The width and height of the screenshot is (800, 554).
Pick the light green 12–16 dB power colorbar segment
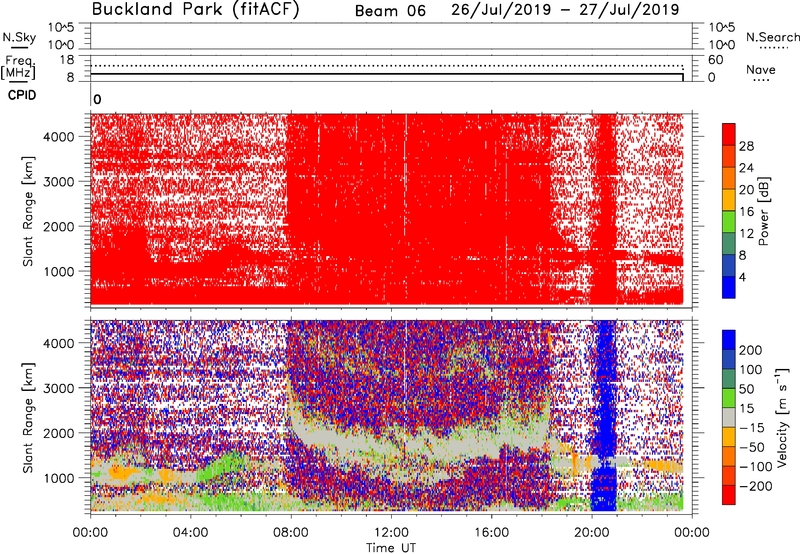coord(729,221)
